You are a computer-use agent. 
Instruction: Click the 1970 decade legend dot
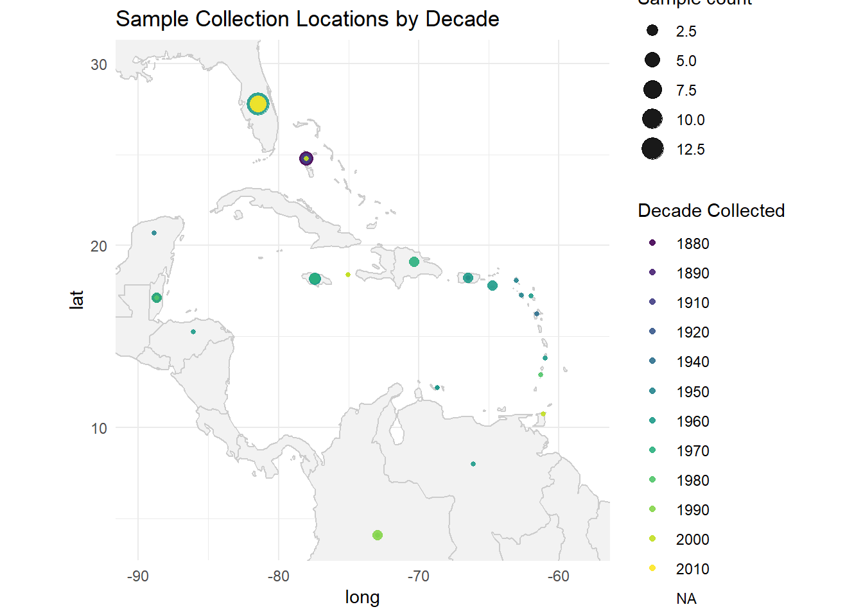[x=652, y=450]
